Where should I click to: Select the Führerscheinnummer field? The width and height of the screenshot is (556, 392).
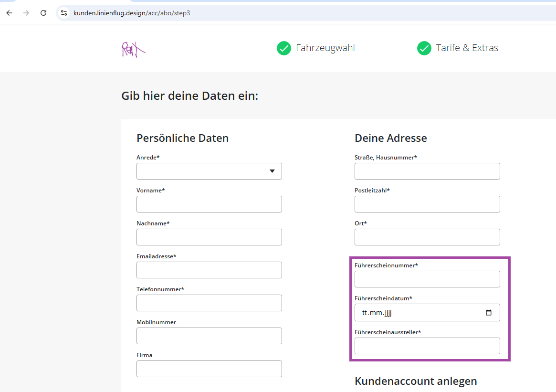[427, 279]
